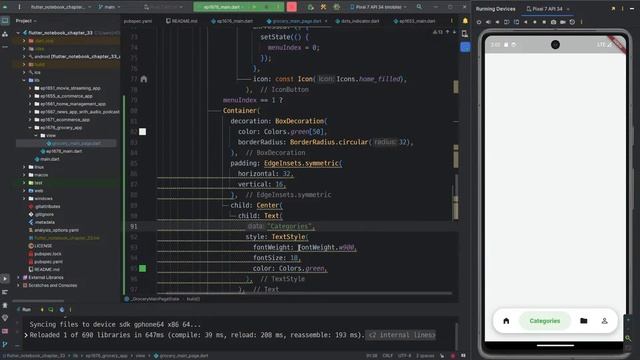The width and height of the screenshot is (640, 360).
Task: Record screen with the emulator video camera icon
Action: (563, 22)
